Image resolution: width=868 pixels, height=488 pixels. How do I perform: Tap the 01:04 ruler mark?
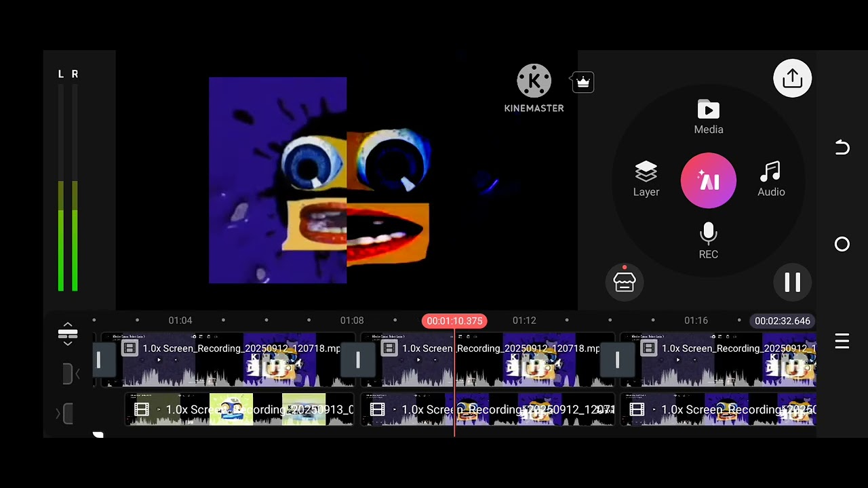(180, 321)
